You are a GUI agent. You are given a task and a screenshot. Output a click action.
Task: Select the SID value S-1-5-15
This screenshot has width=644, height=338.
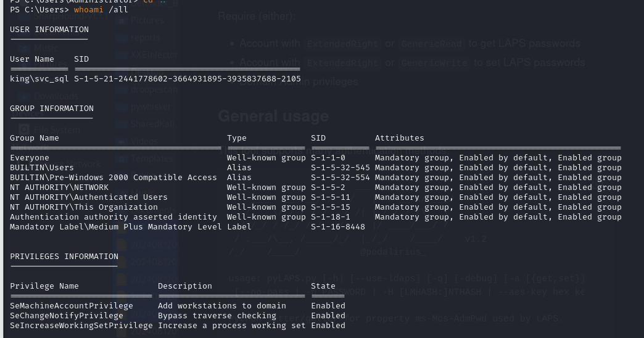click(331, 207)
